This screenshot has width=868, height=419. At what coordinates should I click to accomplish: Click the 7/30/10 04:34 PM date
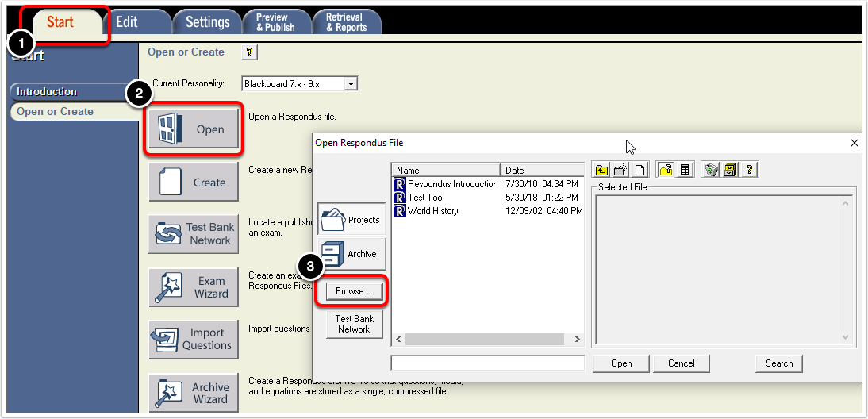pyautogui.click(x=542, y=184)
